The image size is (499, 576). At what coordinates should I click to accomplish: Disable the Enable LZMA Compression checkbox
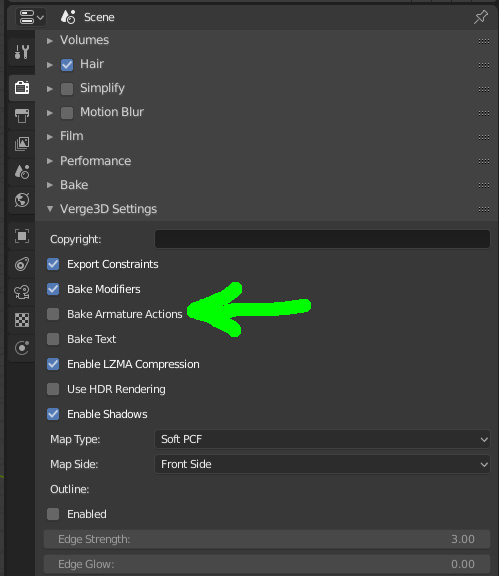pyautogui.click(x=53, y=364)
